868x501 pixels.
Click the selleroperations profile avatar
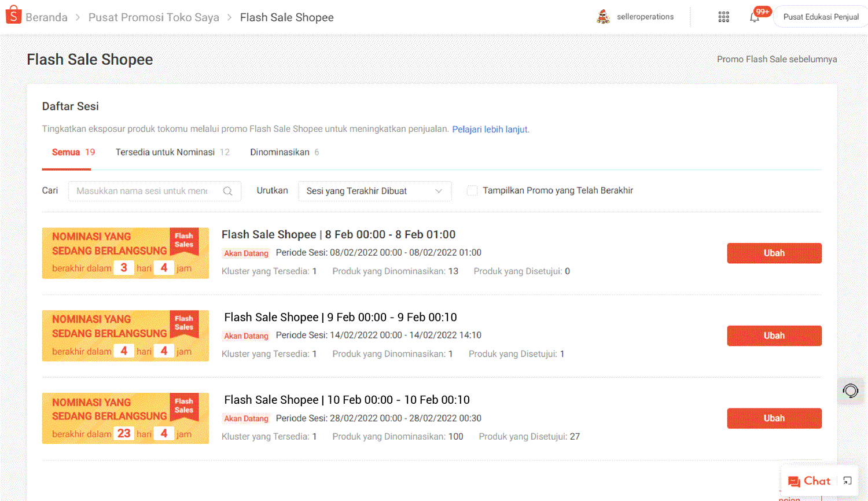tap(603, 17)
